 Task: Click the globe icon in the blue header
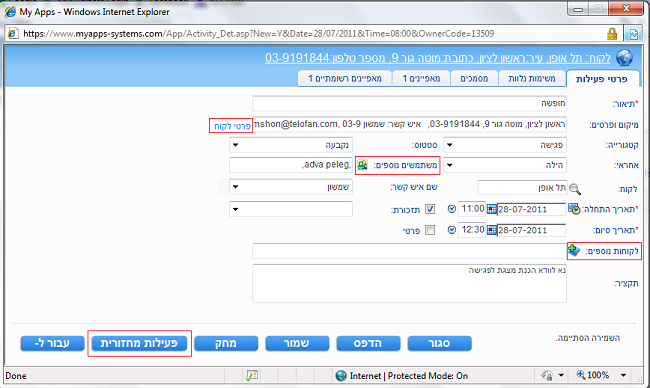(x=624, y=58)
